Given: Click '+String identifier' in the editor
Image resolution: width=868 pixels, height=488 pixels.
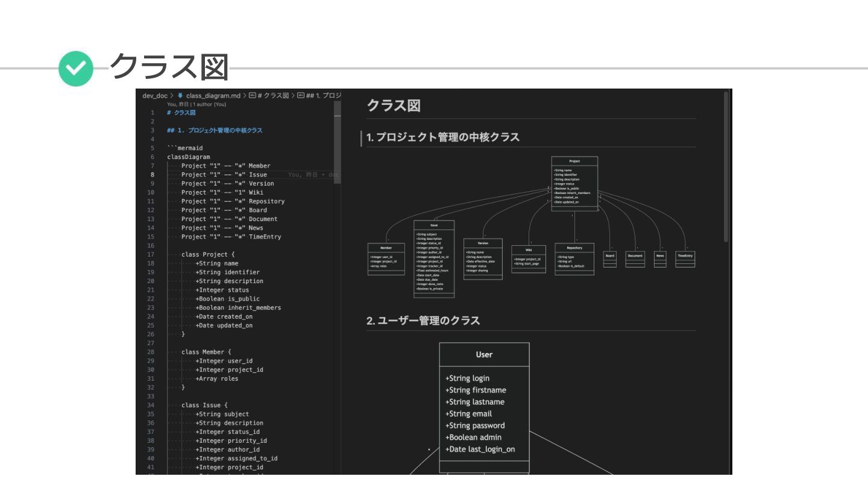Looking at the screenshot, I should tap(228, 272).
